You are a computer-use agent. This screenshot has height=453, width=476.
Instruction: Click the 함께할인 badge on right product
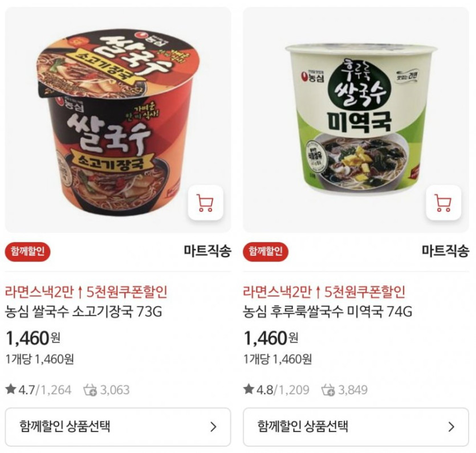point(266,251)
